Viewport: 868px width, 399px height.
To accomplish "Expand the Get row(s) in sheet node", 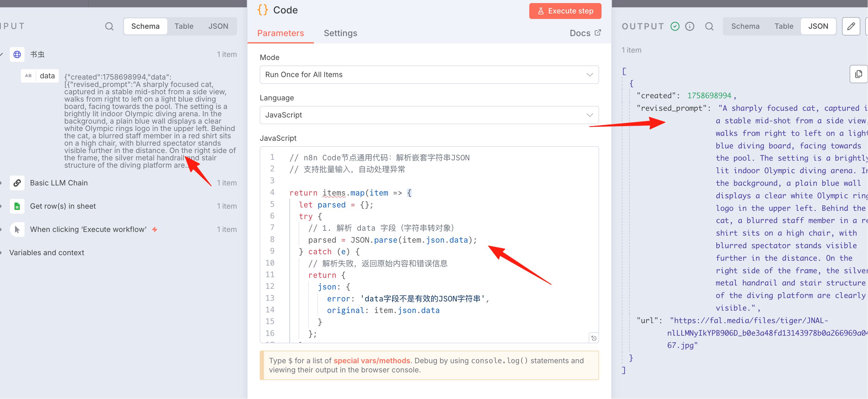I will point(1,206).
